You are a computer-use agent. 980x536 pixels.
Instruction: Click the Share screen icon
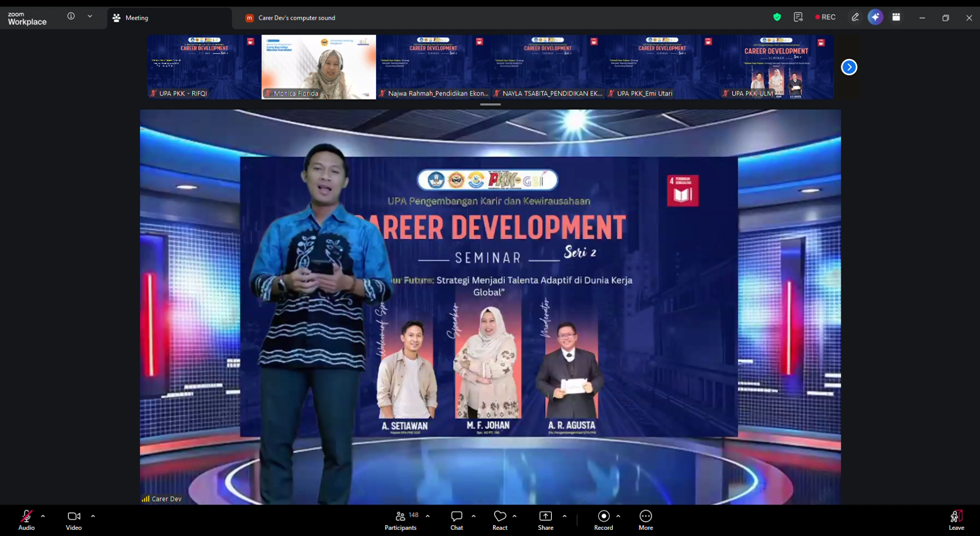546,516
